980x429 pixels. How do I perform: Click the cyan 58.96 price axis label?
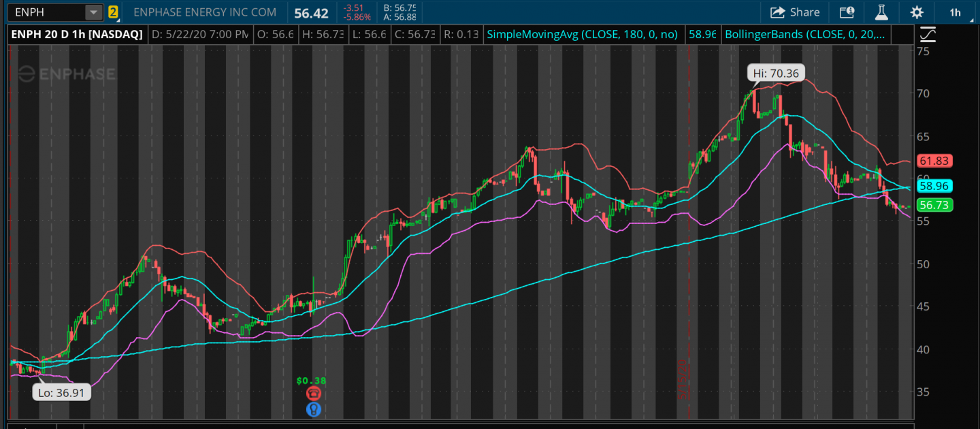(x=934, y=185)
